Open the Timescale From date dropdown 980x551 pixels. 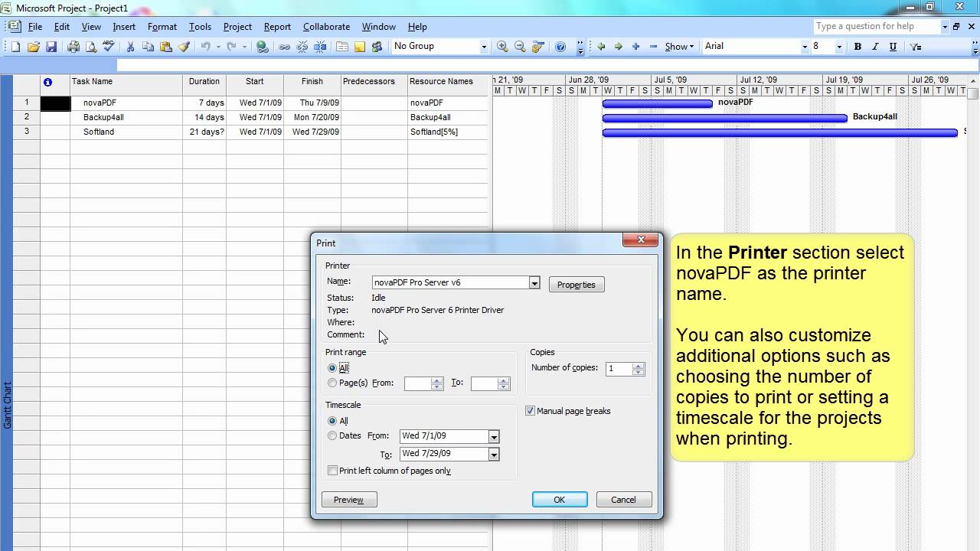coord(494,436)
